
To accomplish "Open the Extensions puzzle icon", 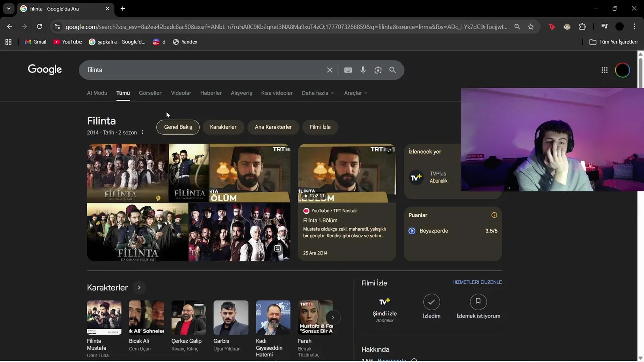I will pyautogui.click(x=582, y=27).
